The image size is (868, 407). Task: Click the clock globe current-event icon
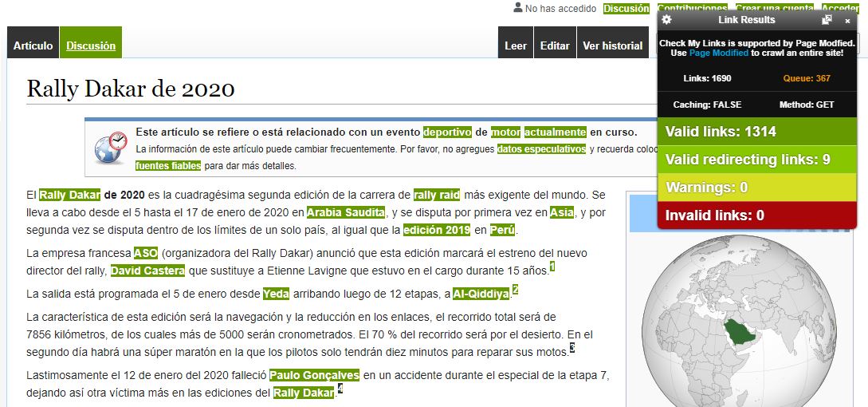[110, 148]
